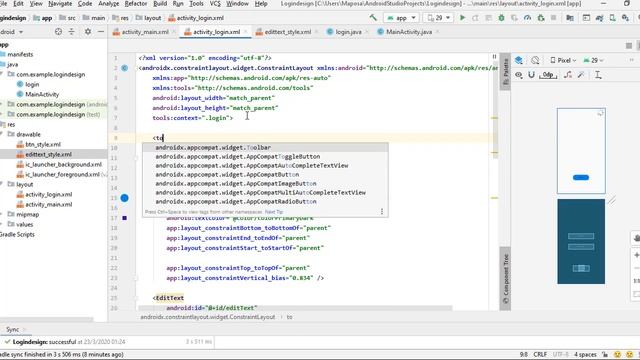Screen dimensions: 640x360
Task: Click the CRLF line separator in status bar
Action: pyautogui.click(x=540, y=354)
